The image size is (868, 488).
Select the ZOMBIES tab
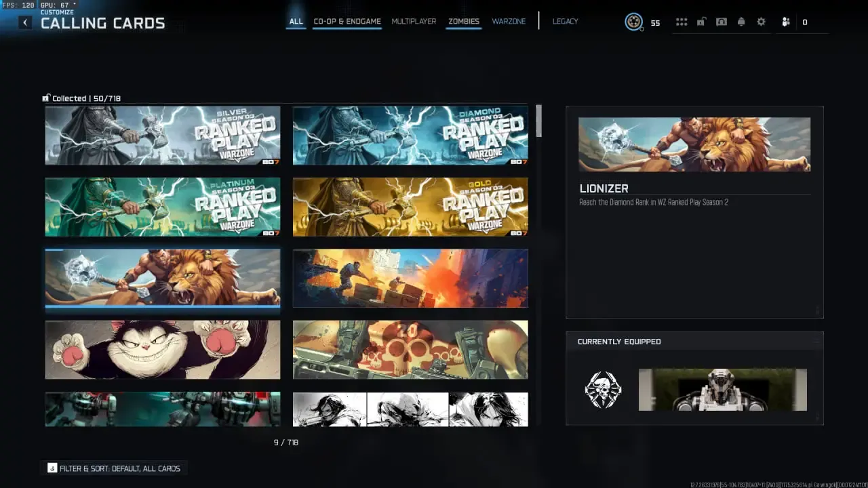point(464,22)
